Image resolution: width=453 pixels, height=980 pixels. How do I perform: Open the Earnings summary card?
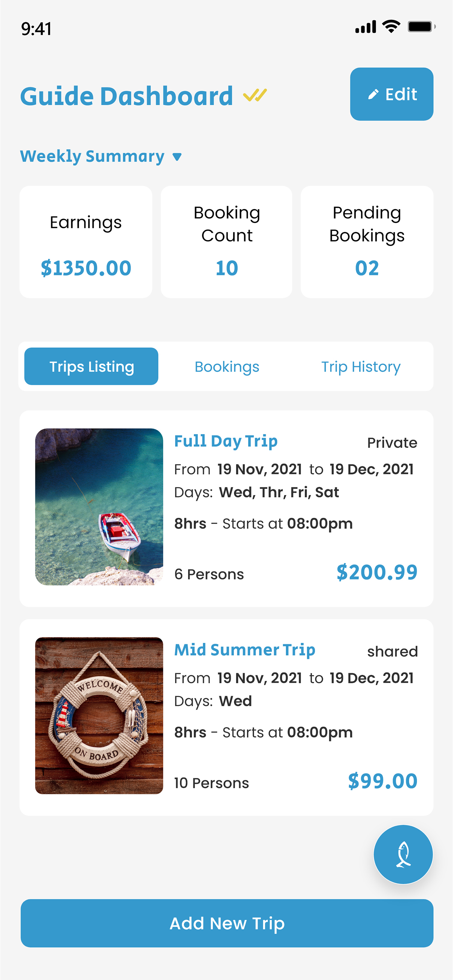(86, 242)
